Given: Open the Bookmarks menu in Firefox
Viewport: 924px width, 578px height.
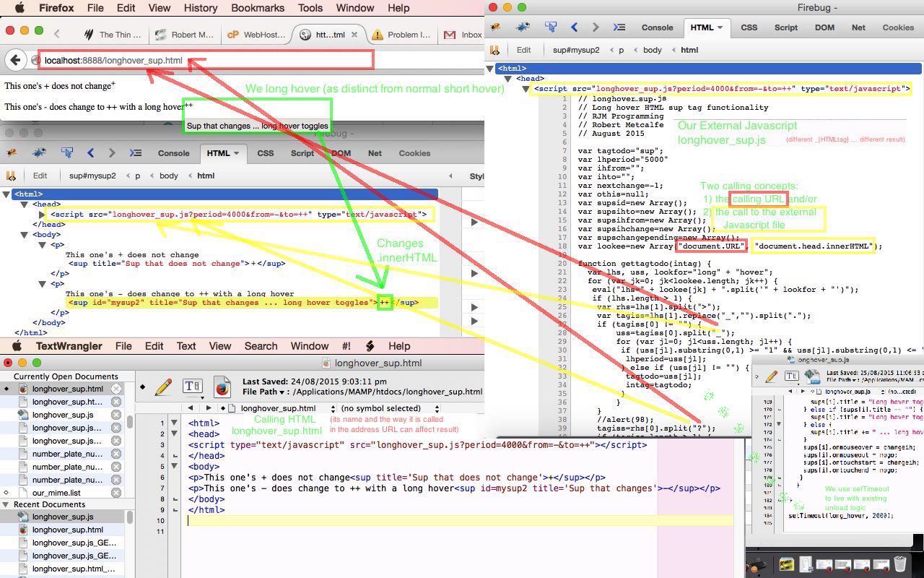Looking at the screenshot, I should click(x=258, y=8).
